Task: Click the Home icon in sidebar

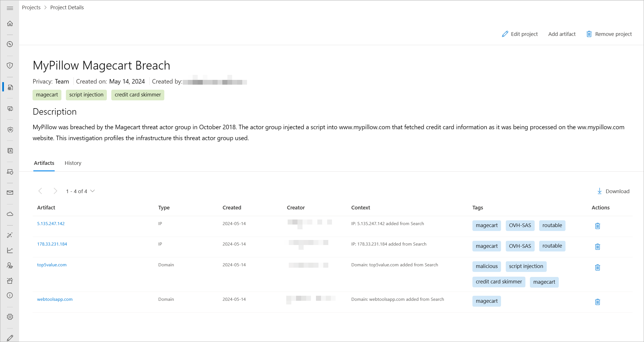Action: (10, 24)
